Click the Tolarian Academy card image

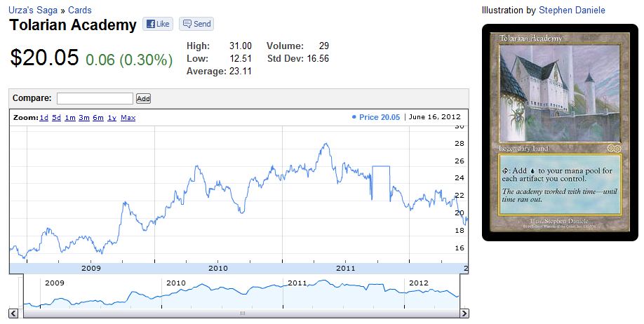560,132
